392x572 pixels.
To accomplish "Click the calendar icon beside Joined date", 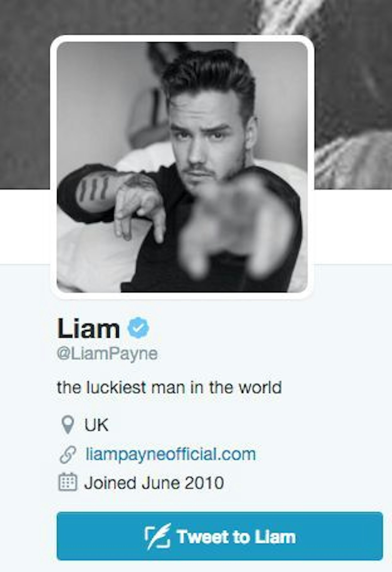I will coord(68,483).
